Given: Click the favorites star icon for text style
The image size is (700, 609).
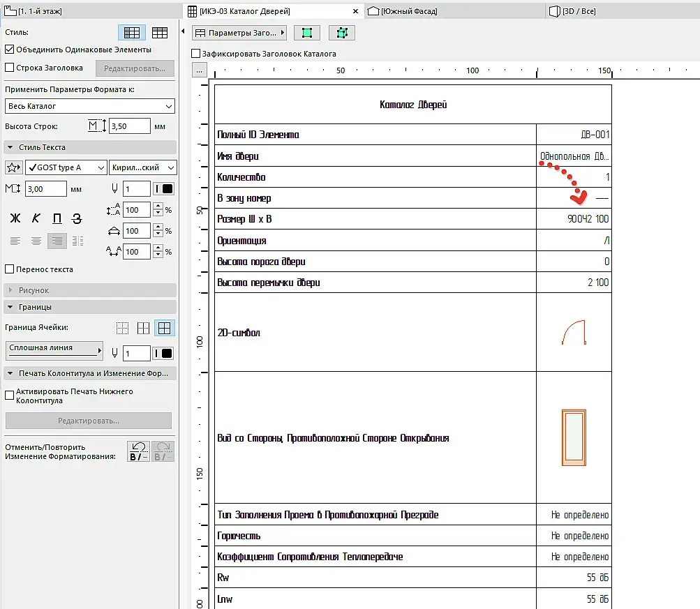Looking at the screenshot, I should click(13, 167).
